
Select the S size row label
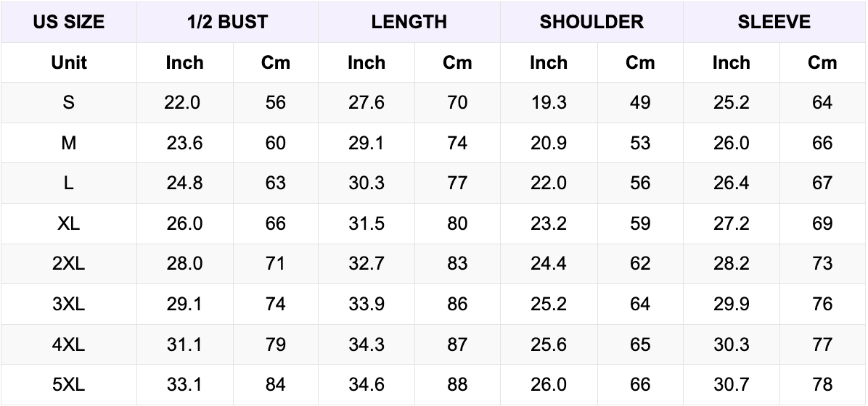[69, 103]
